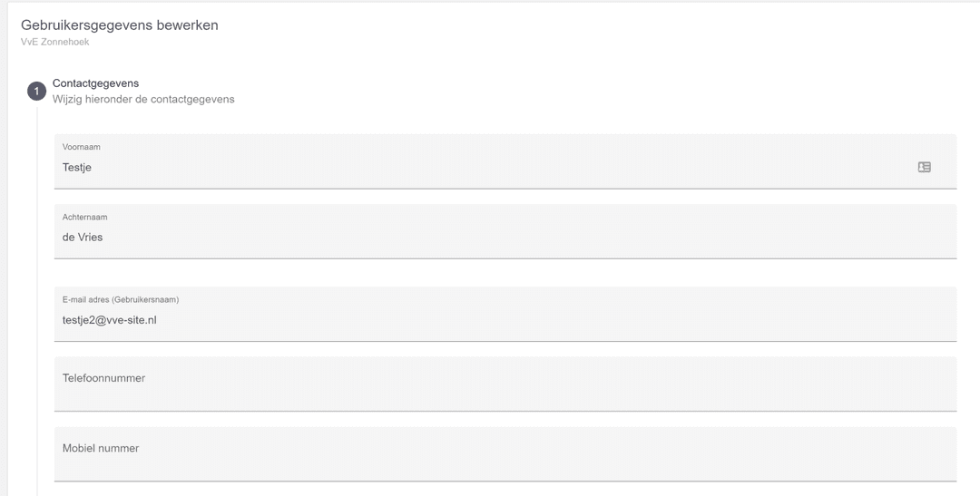Click the small 'Voornaam' field label
980x496 pixels.
81,147
